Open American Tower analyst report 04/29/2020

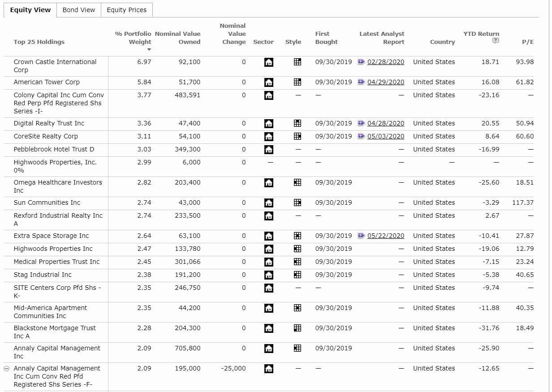point(385,82)
